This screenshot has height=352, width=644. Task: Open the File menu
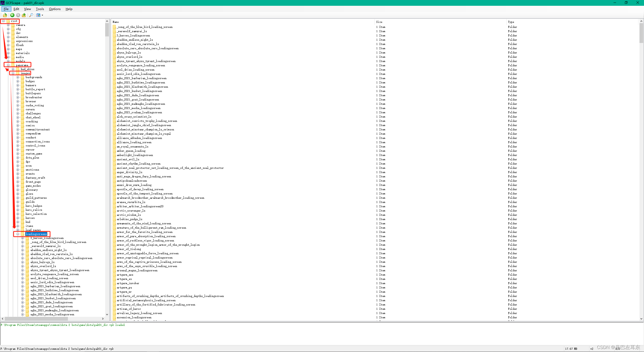pyautogui.click(x=6, y=9)
